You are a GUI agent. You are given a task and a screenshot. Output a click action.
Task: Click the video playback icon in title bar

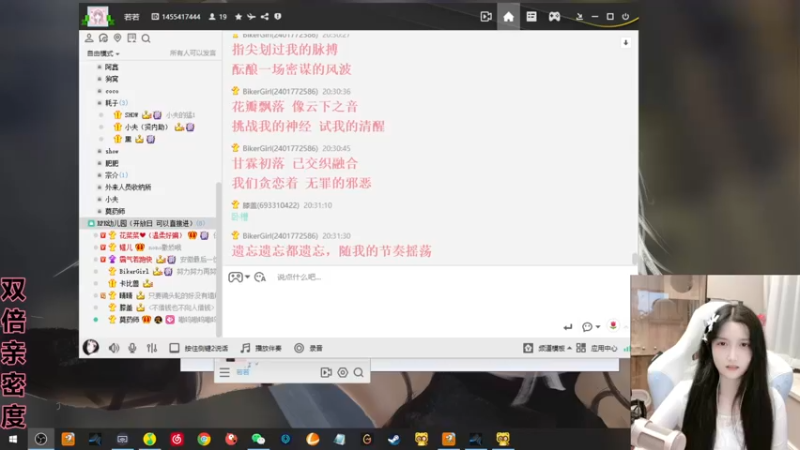[486, 17]
